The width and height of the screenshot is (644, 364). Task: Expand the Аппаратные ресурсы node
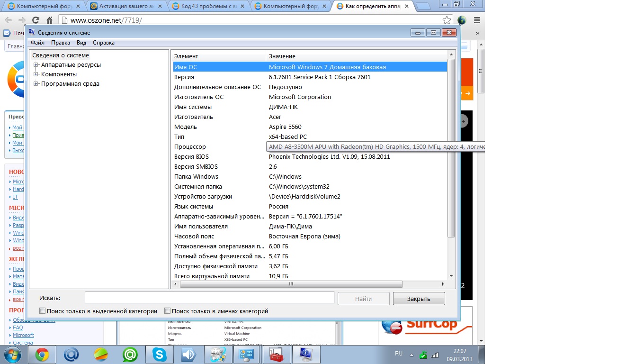click(36, 65)
